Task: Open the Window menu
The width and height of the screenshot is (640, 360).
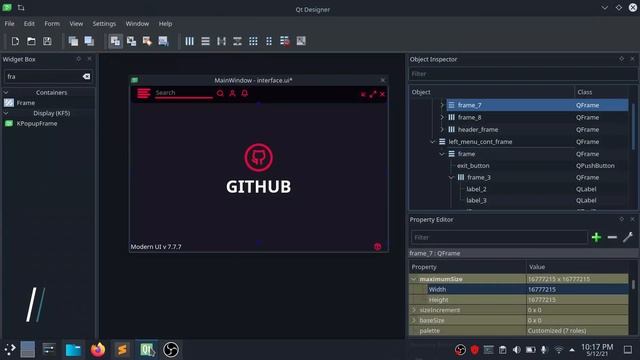Action: [x=137, y=24]
